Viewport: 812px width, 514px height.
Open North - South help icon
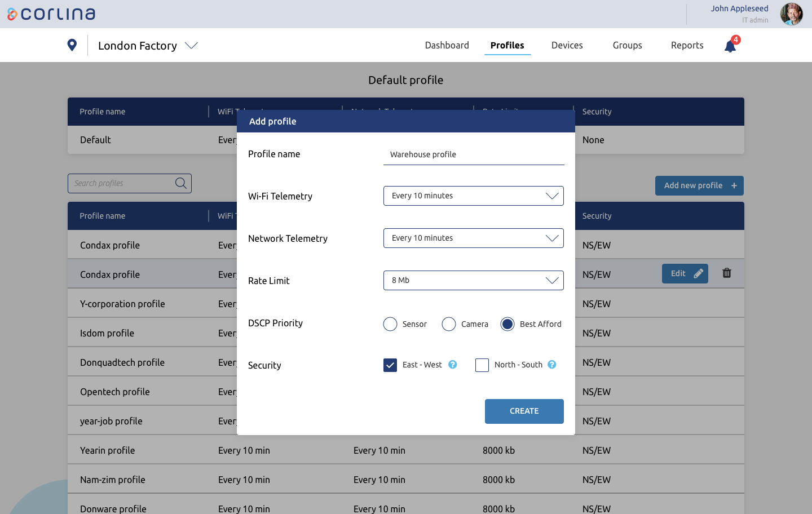pos(552,365)
